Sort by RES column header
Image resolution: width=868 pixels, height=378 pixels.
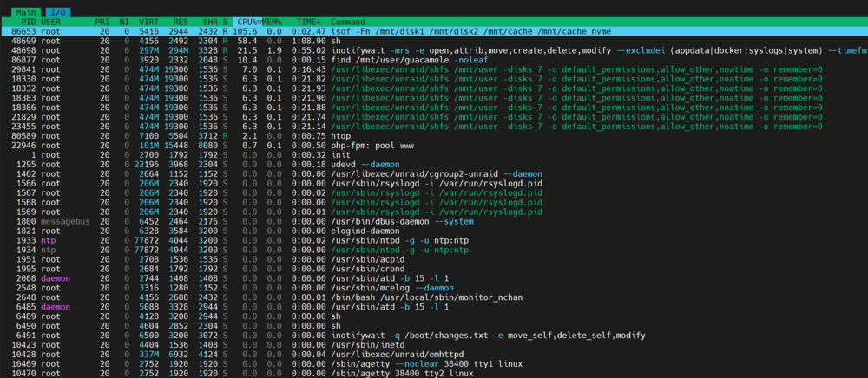pyautogui.click(x=180, y=22)
